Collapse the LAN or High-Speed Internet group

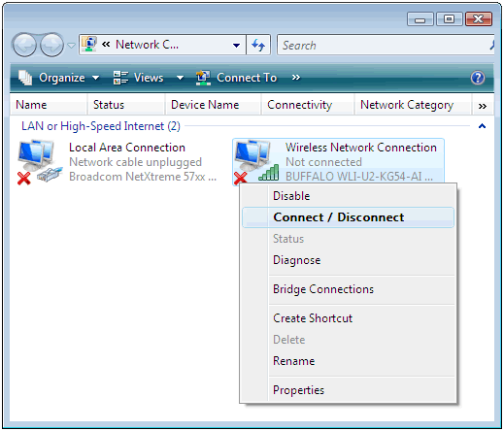click(x=482, y=126)
